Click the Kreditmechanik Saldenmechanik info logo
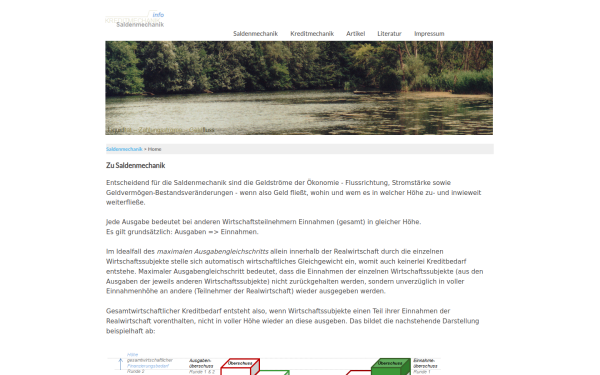This screenshot has width=600, height=375. [x=135, y=19]
